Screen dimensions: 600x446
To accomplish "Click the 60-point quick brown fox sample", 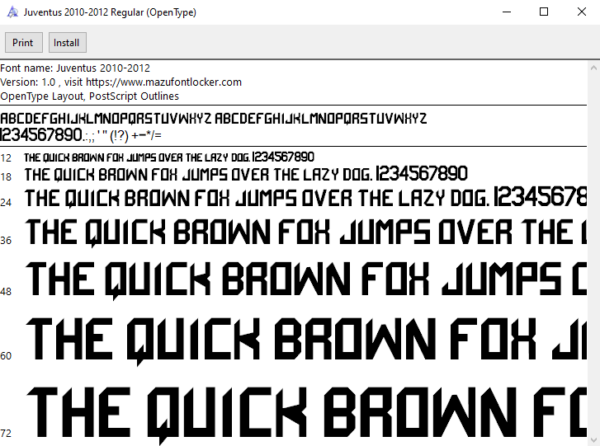I will point(306,341).
